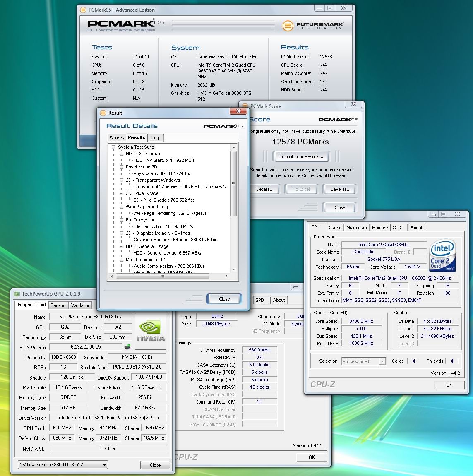473x476 pixels.
Task: Click the BIOS save chip icon in GPU-Z
Action: [x=127, y=346]
